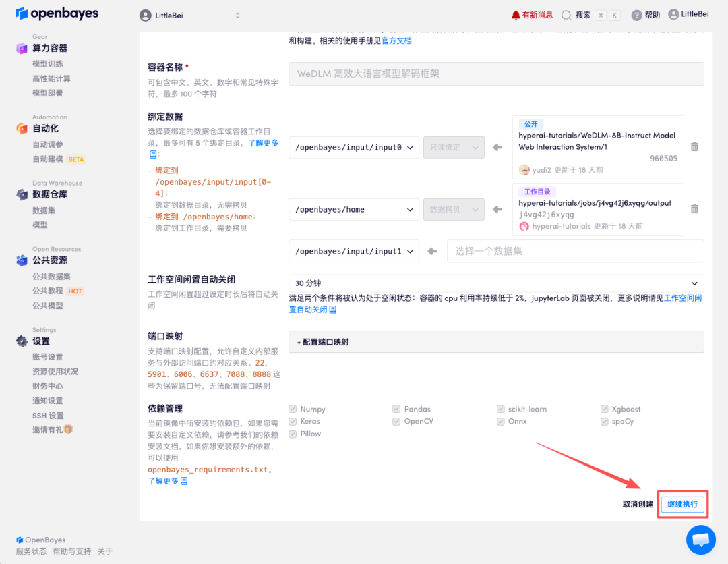Open 公共教程 in sidebar

point(48,291)
